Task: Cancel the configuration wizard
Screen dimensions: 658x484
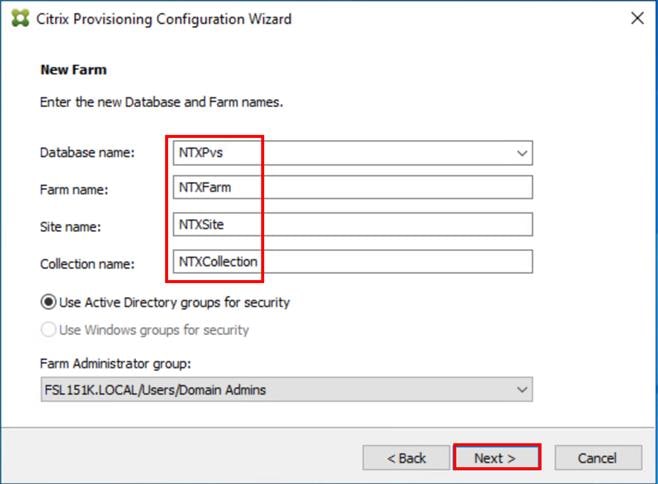Action: (598, 458)
